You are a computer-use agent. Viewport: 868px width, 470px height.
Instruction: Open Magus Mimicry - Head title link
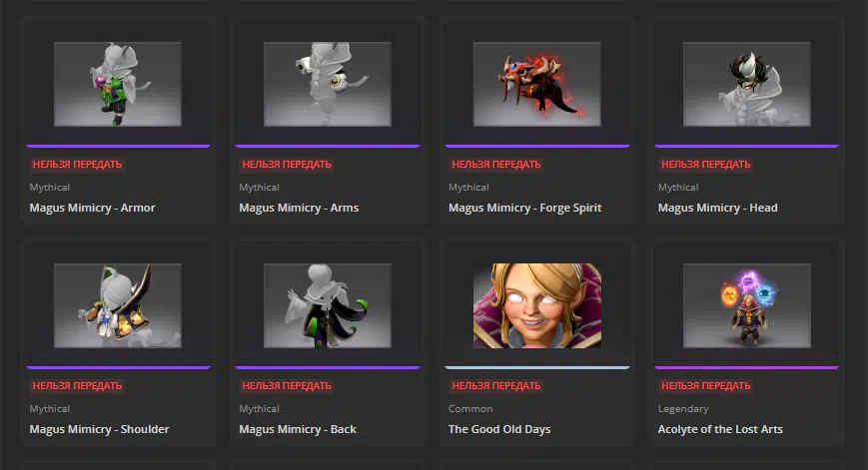[x=717, y=208]
